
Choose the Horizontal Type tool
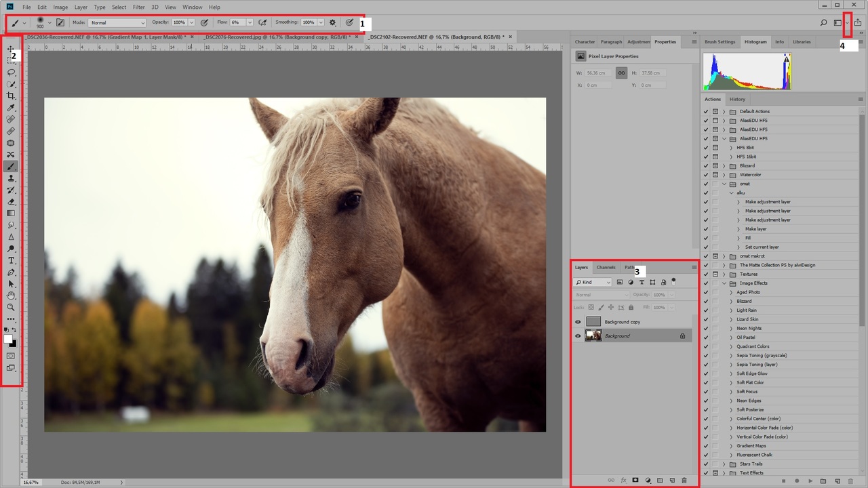click(11, 260)
